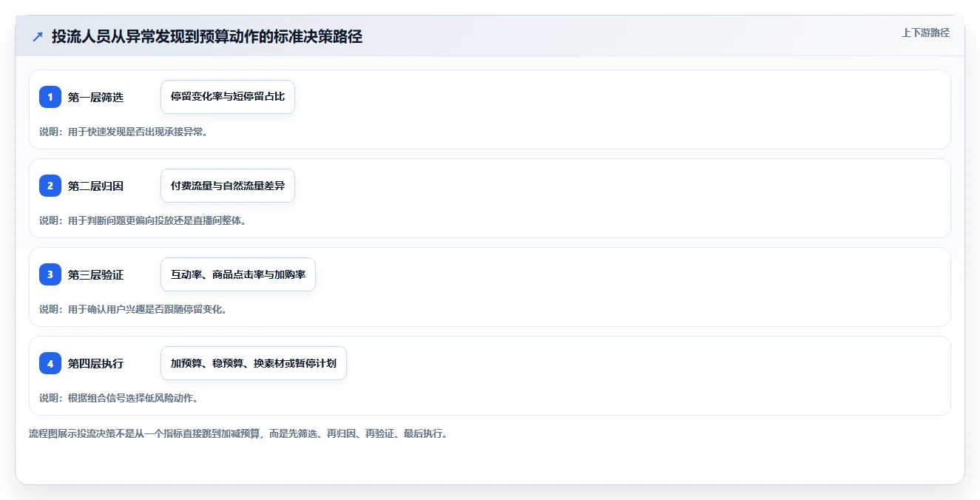
Task: Click the step 3 number badge
Action: pos(50,274)
